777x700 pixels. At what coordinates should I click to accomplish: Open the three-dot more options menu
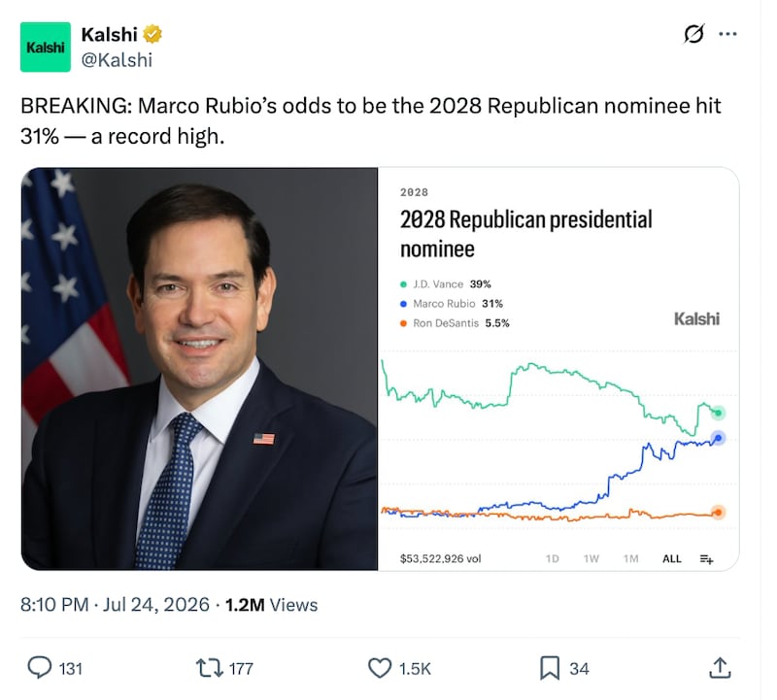[x=727, y=34]
